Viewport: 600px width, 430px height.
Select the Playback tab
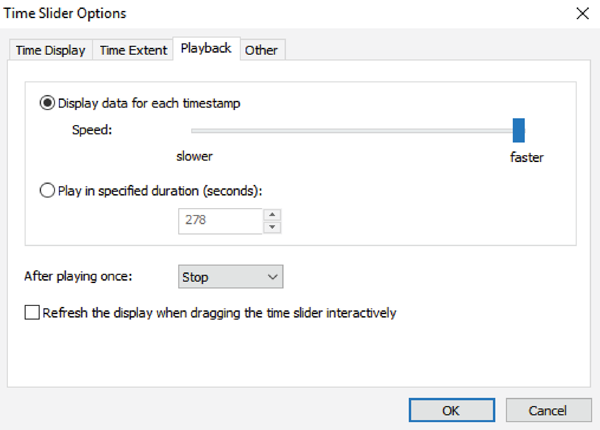coord(206,49)
